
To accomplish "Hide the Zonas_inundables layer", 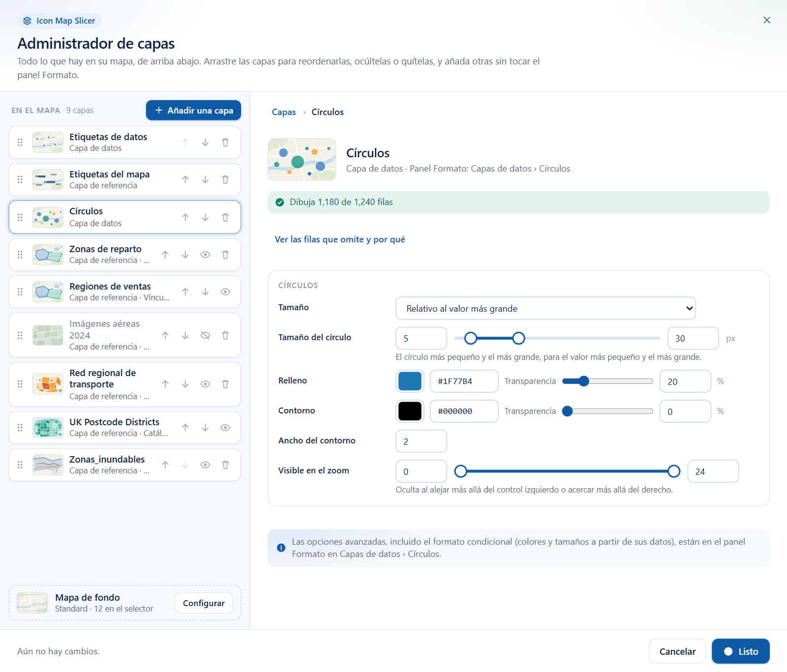I will point(205,465).
